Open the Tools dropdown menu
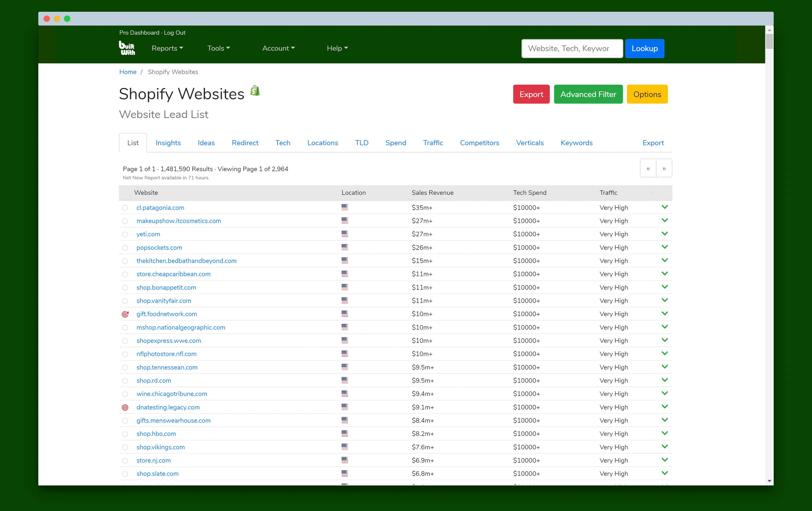Screen dimensions: 812x511 pos(219,48)
